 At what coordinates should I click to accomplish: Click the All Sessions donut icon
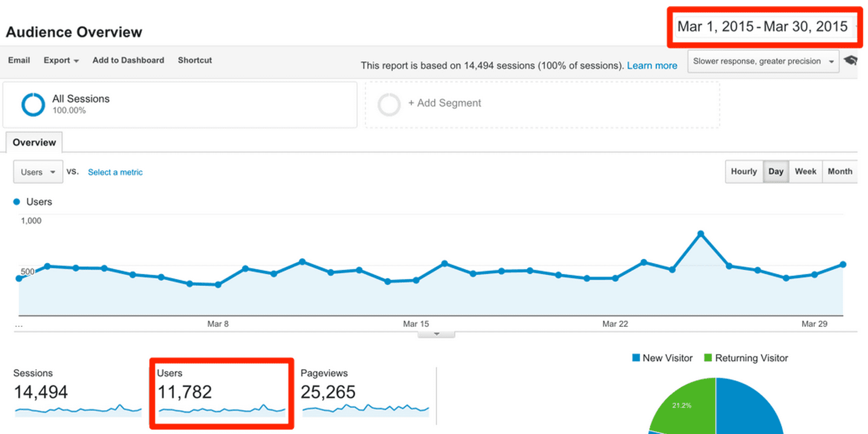(x=33, y=104)
